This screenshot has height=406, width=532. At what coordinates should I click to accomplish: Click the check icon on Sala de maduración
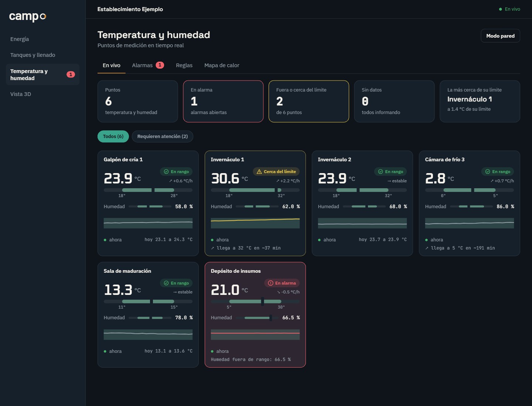[x=166, y=283]
